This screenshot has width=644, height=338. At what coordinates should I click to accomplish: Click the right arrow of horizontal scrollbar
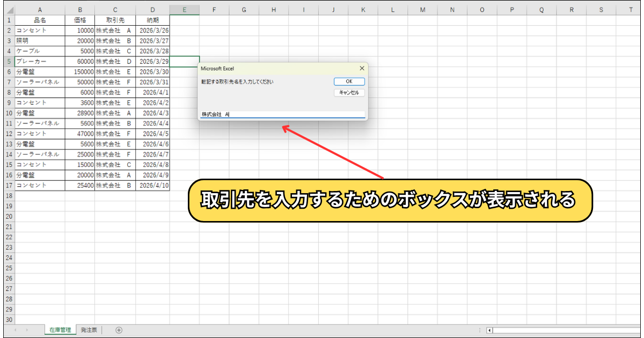638,330
